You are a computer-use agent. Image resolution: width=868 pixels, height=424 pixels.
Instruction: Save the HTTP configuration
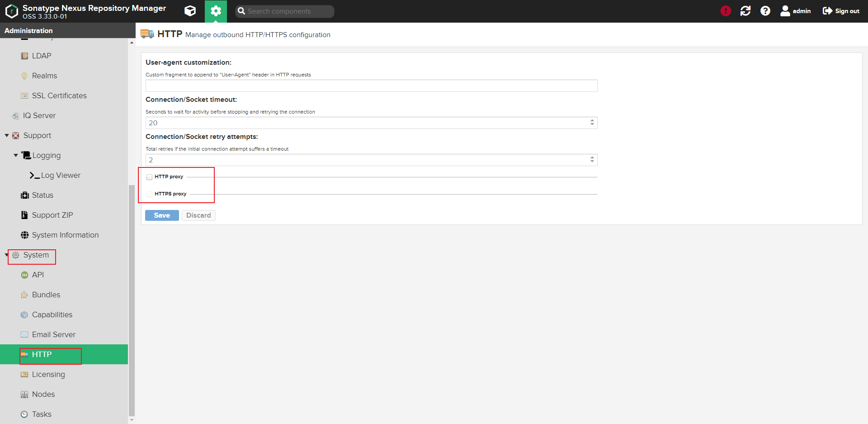coord(162,215)
